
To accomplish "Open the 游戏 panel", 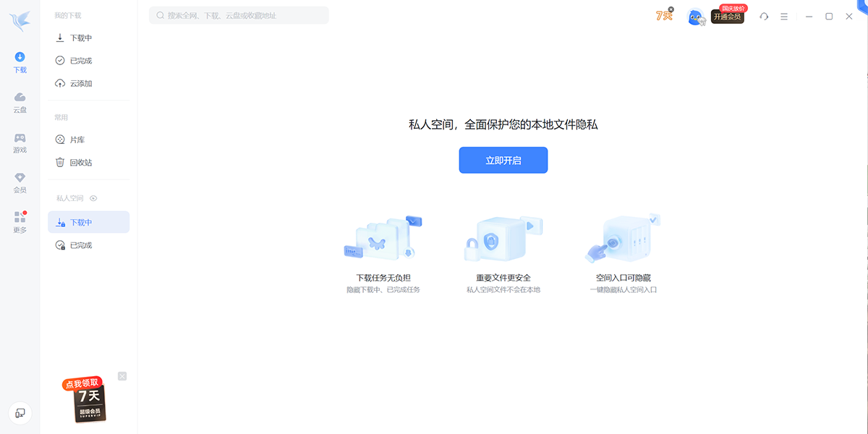I will (x=19, y=141).
